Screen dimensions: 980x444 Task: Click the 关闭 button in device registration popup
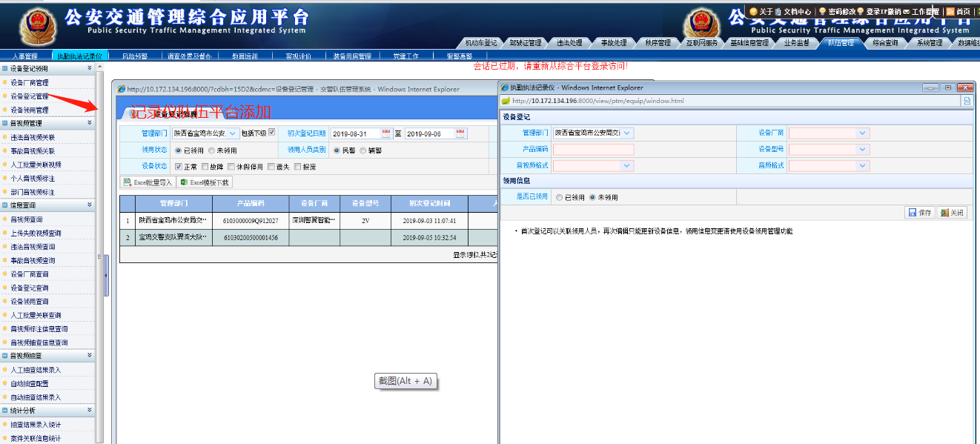point(953,213)
